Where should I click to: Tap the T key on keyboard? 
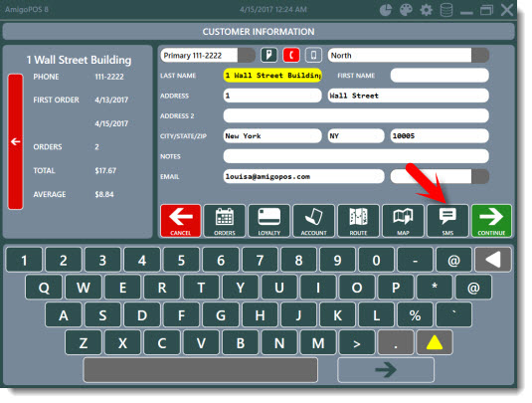(x=201, y=288)
